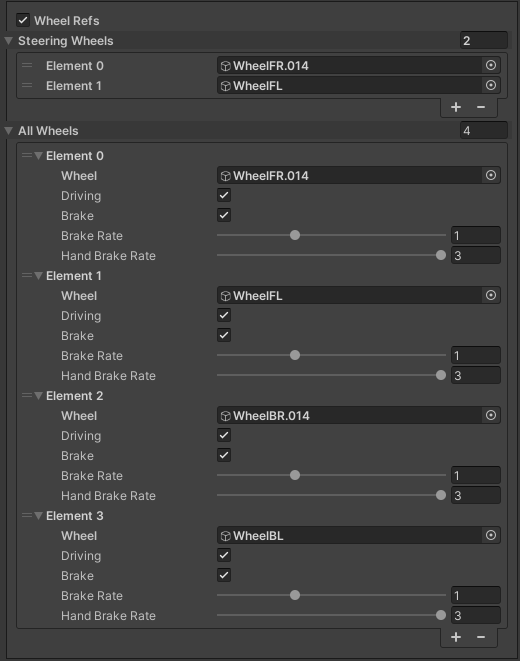Click All Wheels size field showing 4
The image size is (520, 661).
[x=484, y=131]
